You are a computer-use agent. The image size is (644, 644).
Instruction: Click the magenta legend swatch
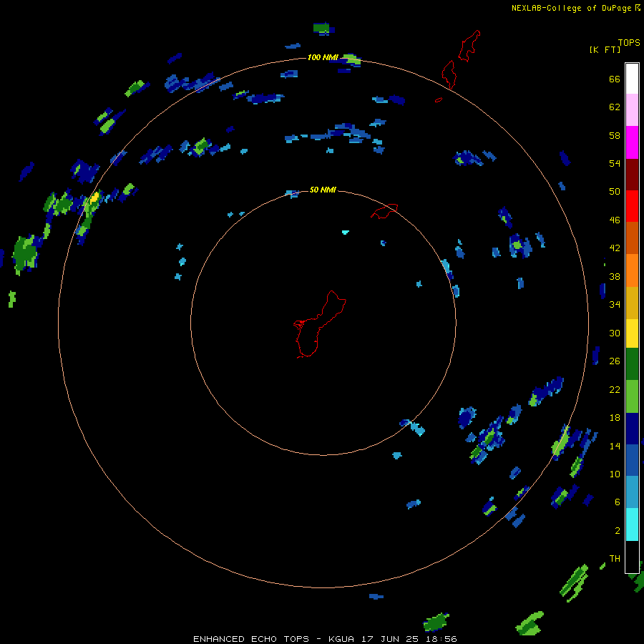[x=632, y=142]
